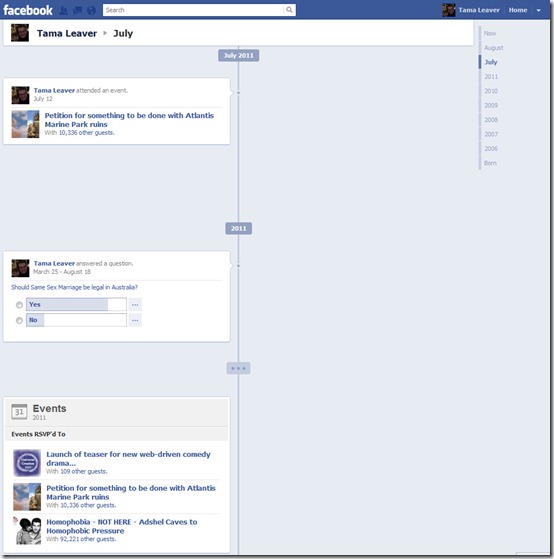
Task: Click 'With 92,221 other guests' text
Action: coord(81,539)
